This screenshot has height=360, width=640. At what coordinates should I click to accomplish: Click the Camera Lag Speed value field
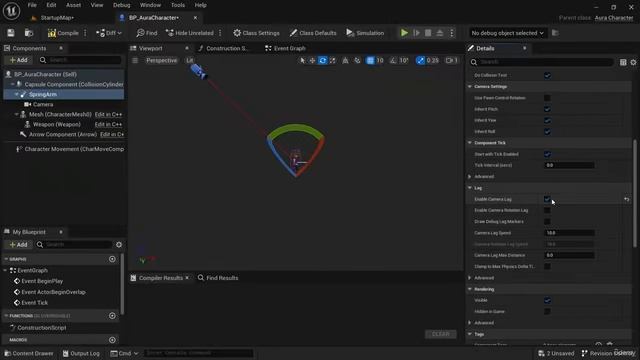[569, 233]
